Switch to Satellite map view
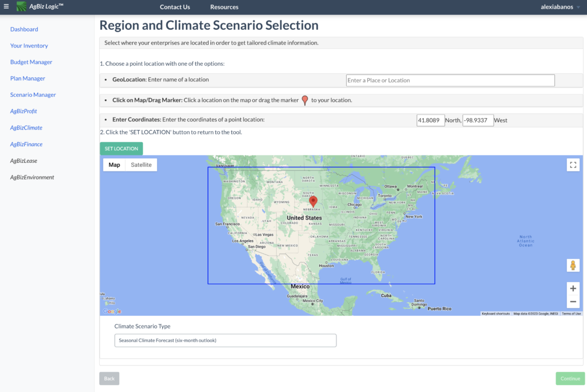The image size is (587, 392). pos(141,164)
